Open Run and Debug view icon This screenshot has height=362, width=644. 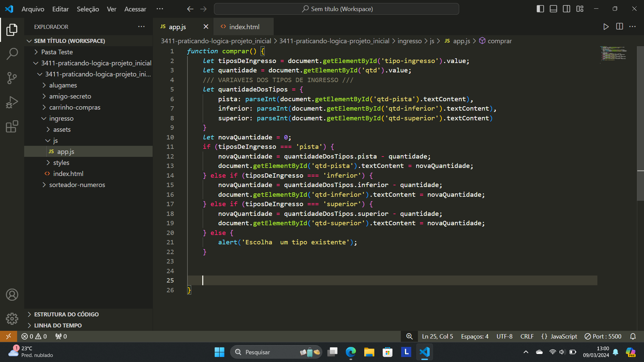click(x=12, y=102)
